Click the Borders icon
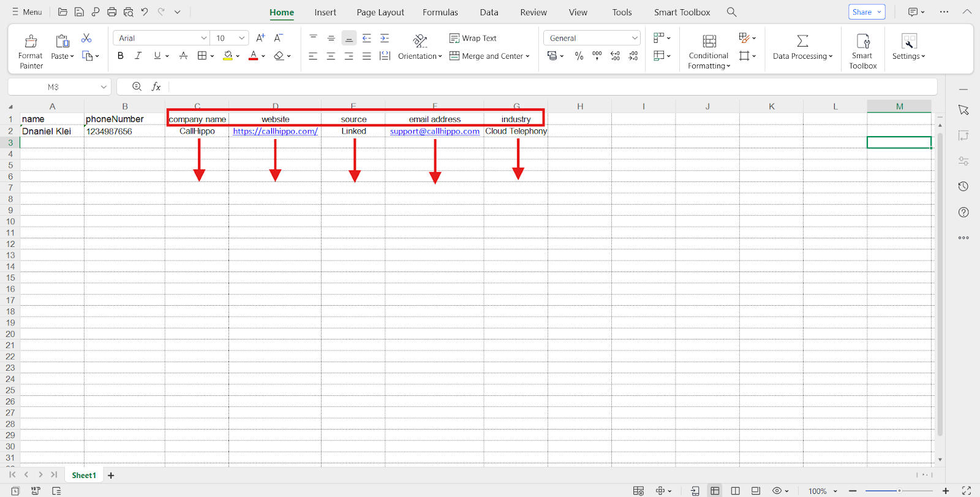 [202, 56]
